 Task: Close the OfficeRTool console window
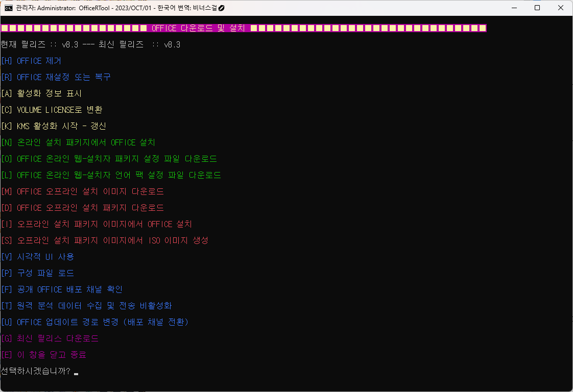click(561, 8)
